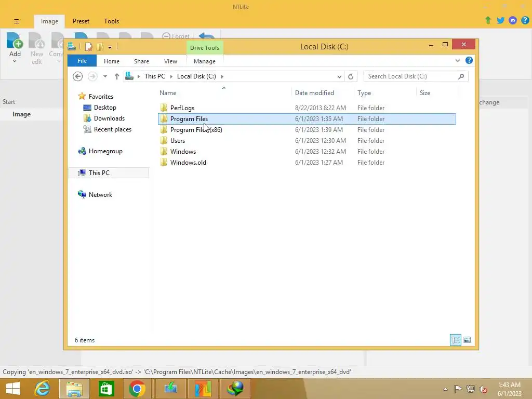Open the File tab in Explorer
Screen dimensions: 532x399
[x=82, y=61]
